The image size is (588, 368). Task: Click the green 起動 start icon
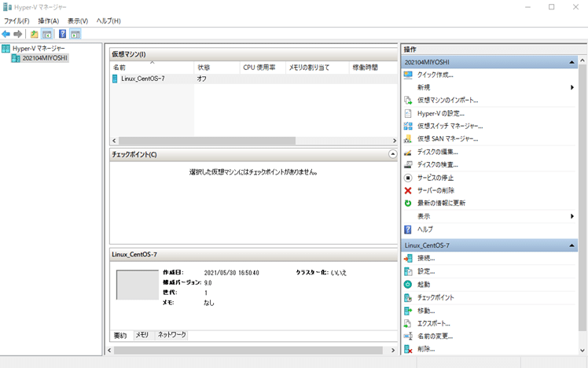pyautogui.click(x=408, y=285)
